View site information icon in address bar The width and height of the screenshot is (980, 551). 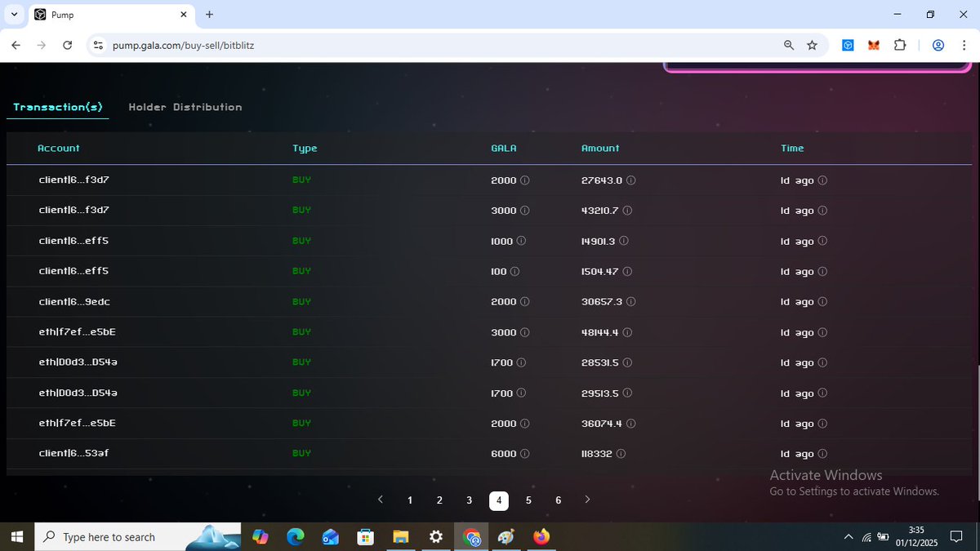(98, 46)
